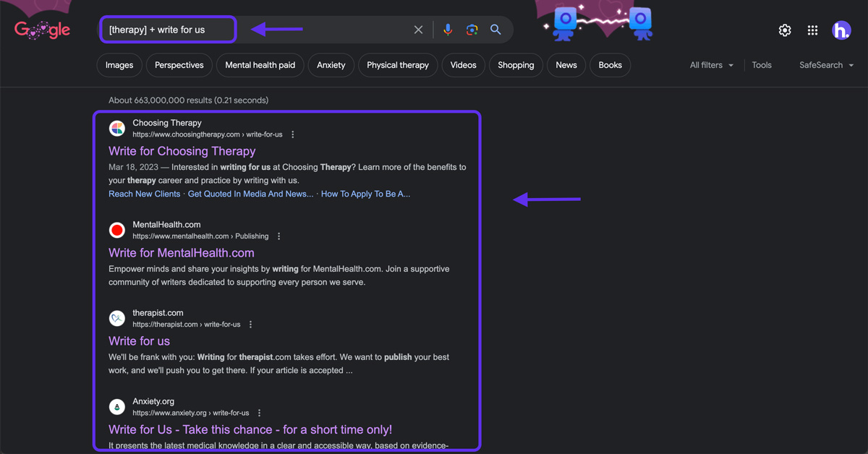Open more options for MentalHealth.com result

point(279,236)
